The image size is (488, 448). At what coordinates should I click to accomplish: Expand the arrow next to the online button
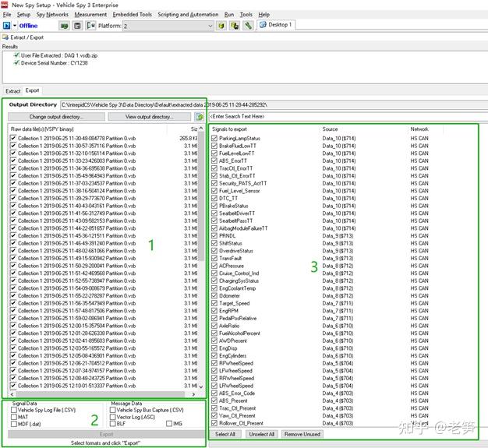14,26
